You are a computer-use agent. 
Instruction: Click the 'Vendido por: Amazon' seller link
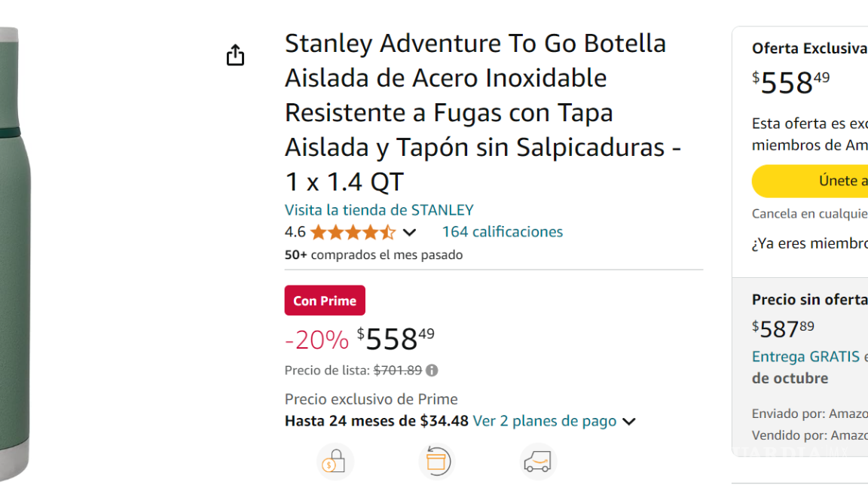tap(808, 435)
